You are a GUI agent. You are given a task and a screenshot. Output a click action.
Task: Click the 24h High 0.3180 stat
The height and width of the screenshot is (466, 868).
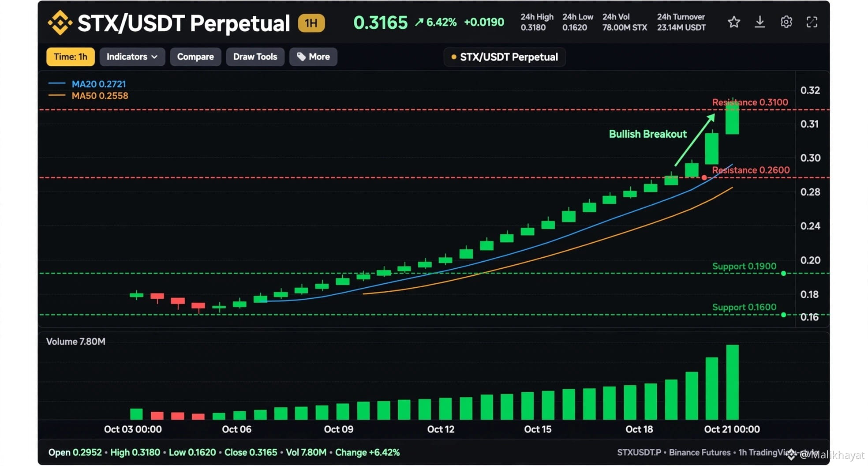pyautogui.click(x=537, y=22)
